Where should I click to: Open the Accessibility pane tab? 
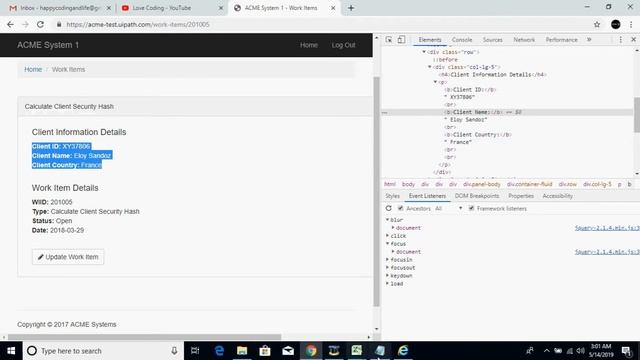click(558, 196)
